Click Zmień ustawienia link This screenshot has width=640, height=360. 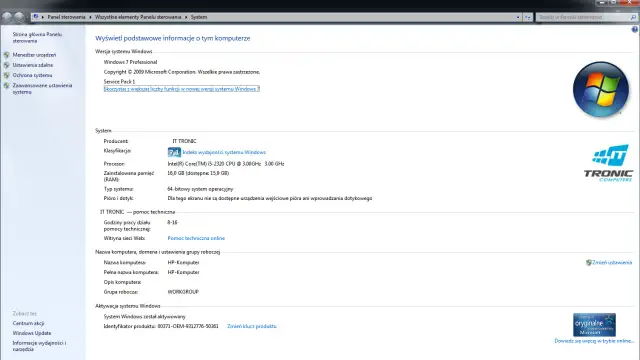[x=612, y=262]
